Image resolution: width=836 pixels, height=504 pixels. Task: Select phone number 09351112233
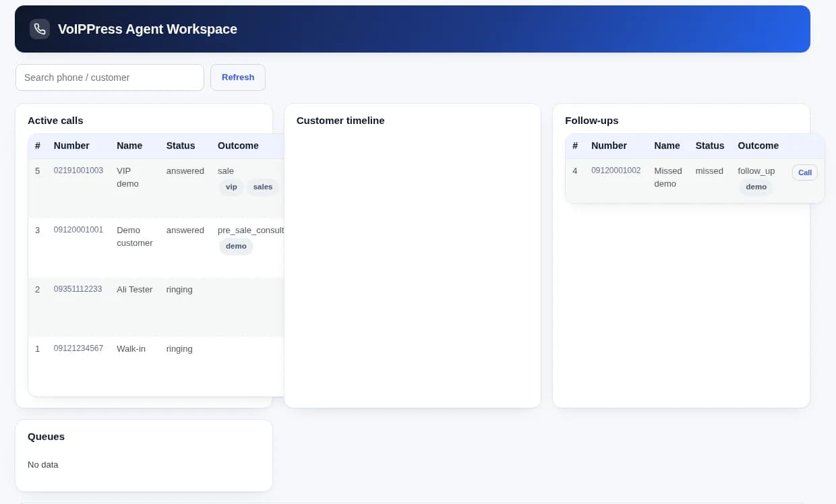[x=78, y=289]
